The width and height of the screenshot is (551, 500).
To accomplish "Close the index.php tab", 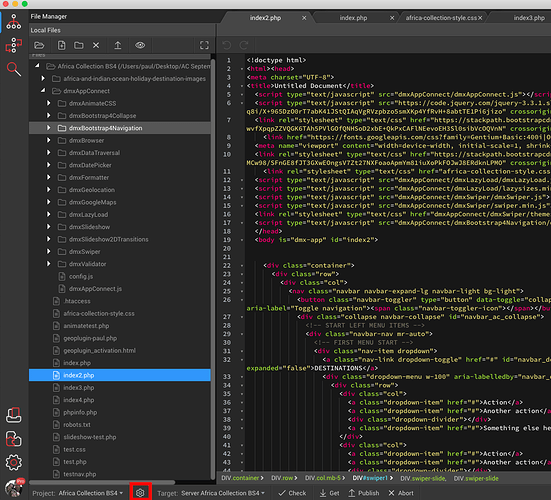I will 392,18.
